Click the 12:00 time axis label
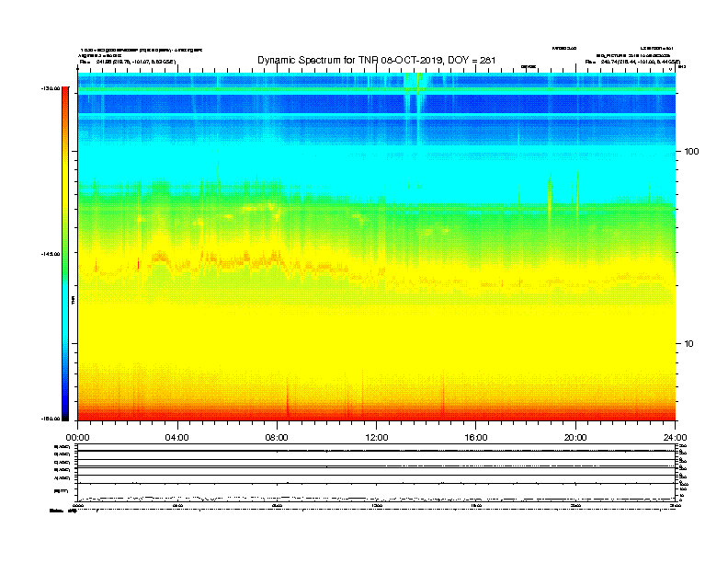This screenshot has height=563, width=728. point(377,438)
